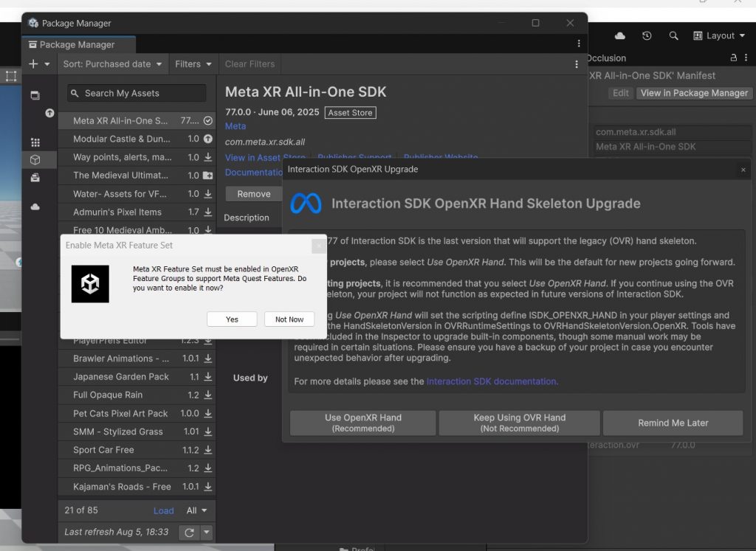Select the Package Manager tab
The height and width of the screenshot is (551, 756).
(x=78, y=44)
